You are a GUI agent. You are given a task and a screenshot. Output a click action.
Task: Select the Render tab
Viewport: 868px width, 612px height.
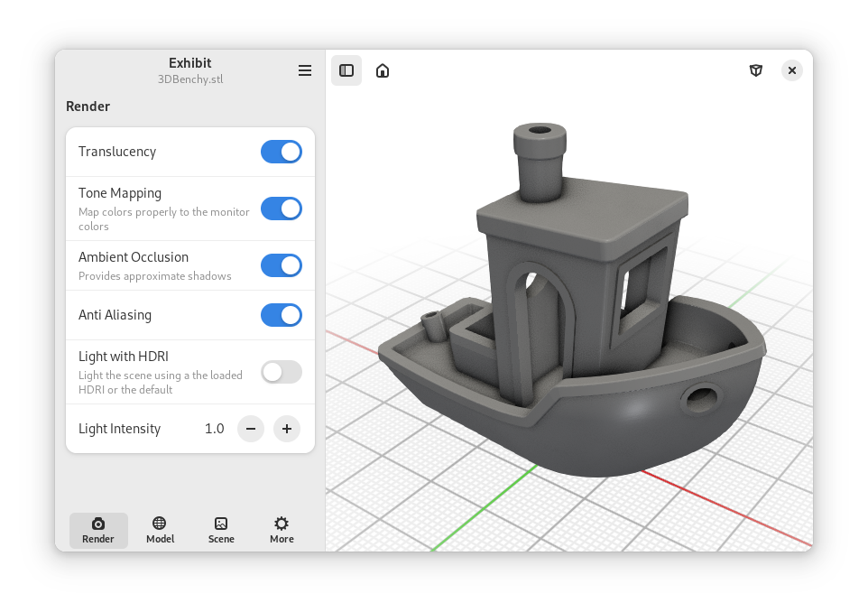tap(98, 531)
